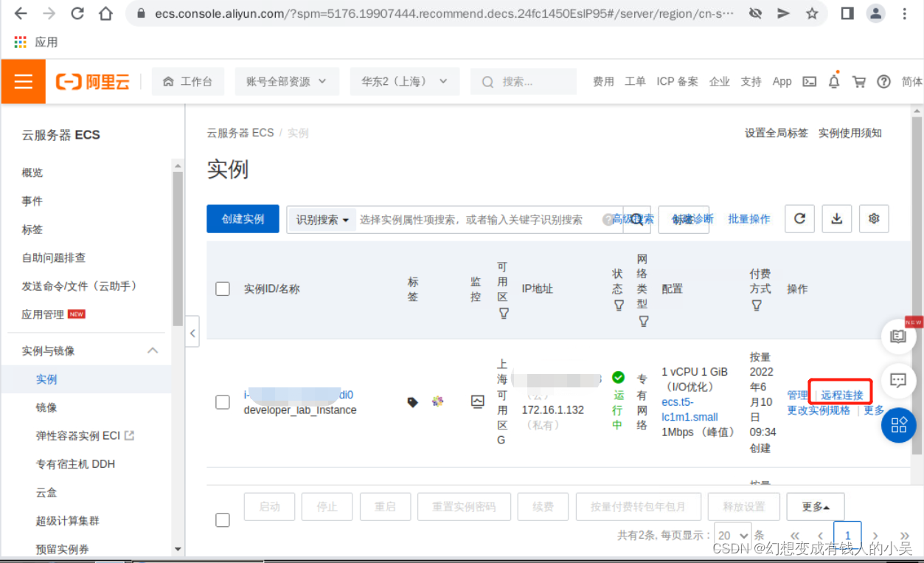The height and width of the screenshot is (563, 924).
Task: Click the Aliyun logo
Action: (x=93, y=82)
